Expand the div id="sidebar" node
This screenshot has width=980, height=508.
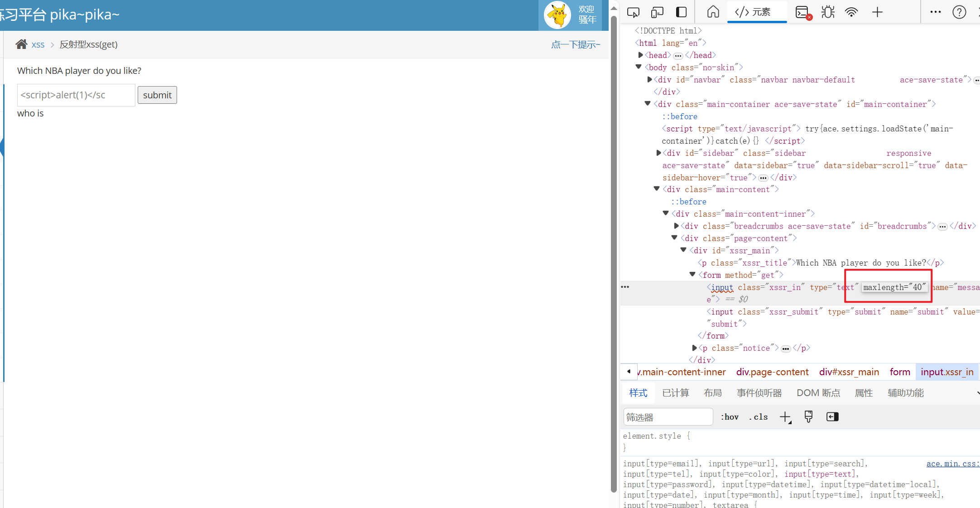click(658, 153)
